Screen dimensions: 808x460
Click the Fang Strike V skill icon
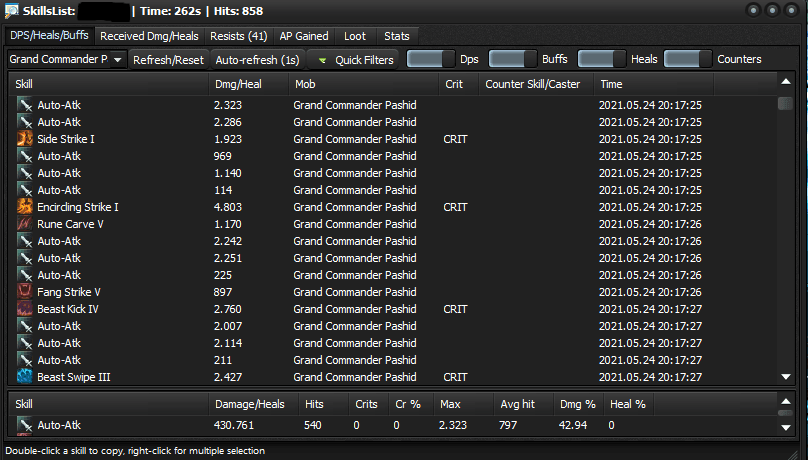click(x=25, y=292)
